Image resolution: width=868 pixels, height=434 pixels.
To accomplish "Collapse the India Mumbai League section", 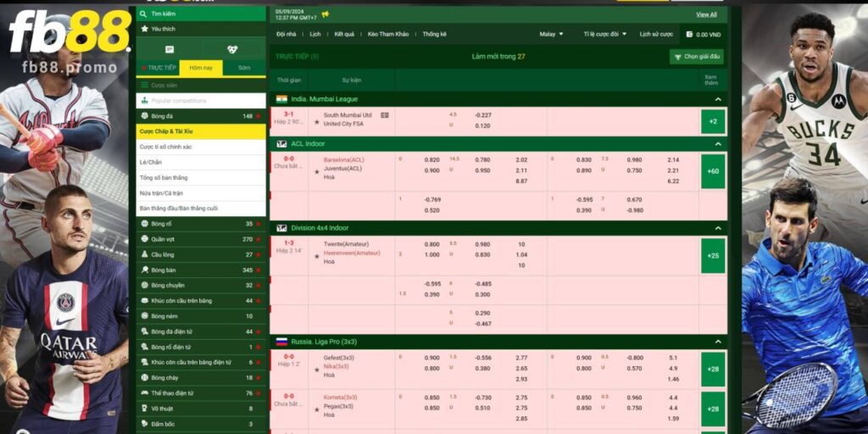I will (718, 99).
